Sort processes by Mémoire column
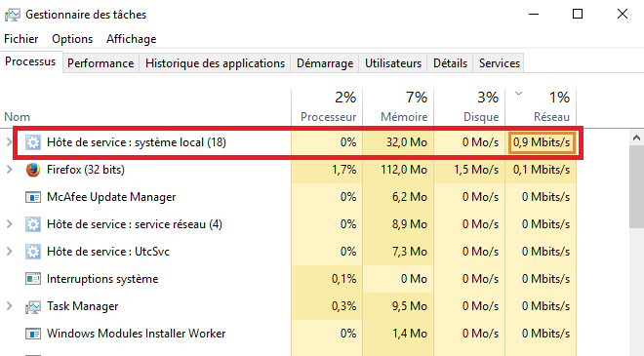 [398, 106]
